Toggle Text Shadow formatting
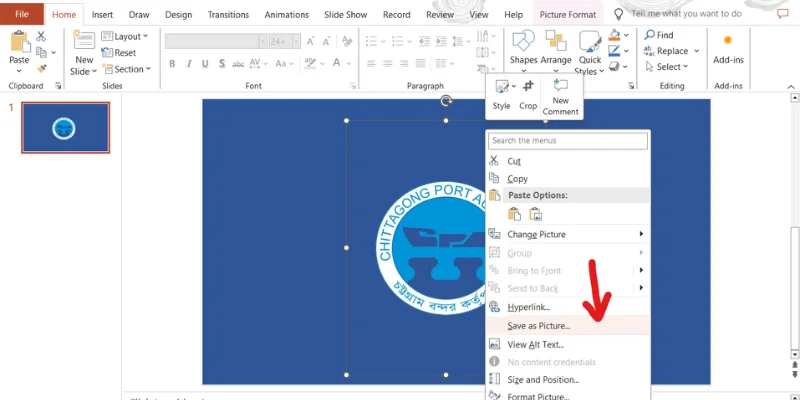800x400 pixels. (222, 64)
